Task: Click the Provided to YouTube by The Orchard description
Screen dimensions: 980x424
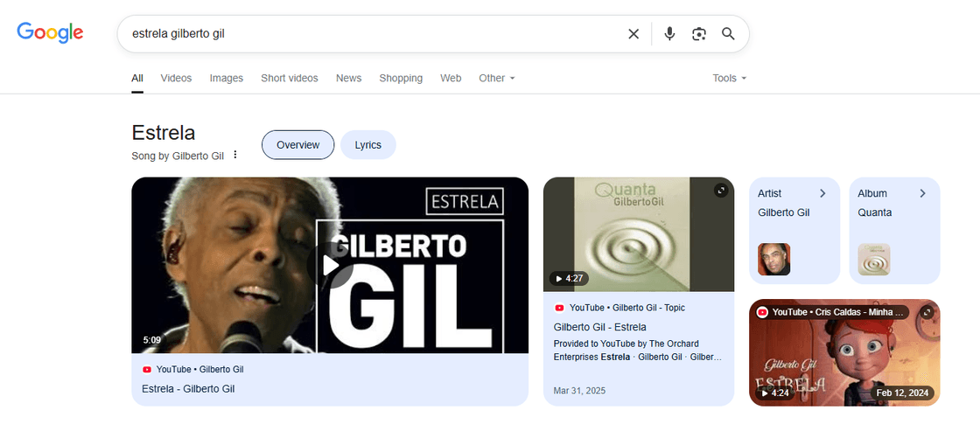Action: 638,351
